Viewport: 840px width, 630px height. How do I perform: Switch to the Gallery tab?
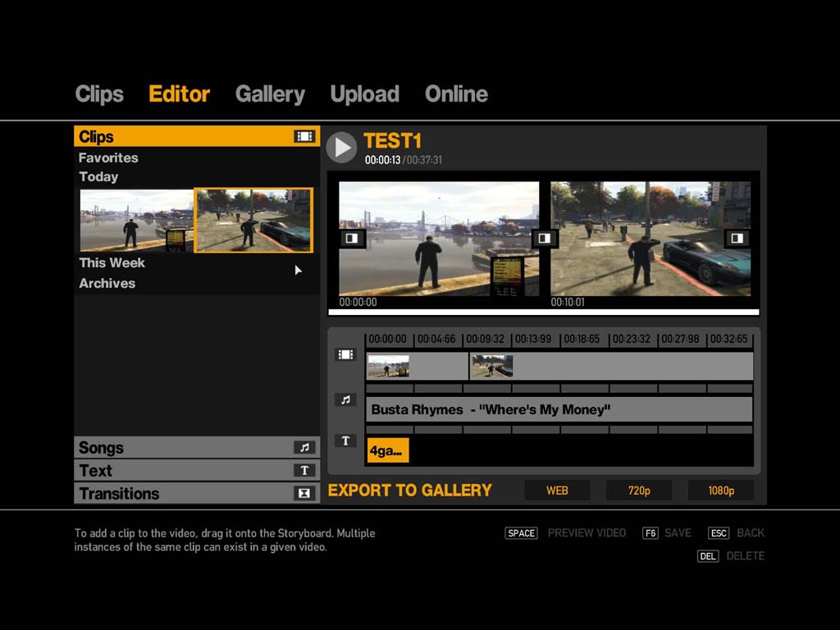[270, 94]
